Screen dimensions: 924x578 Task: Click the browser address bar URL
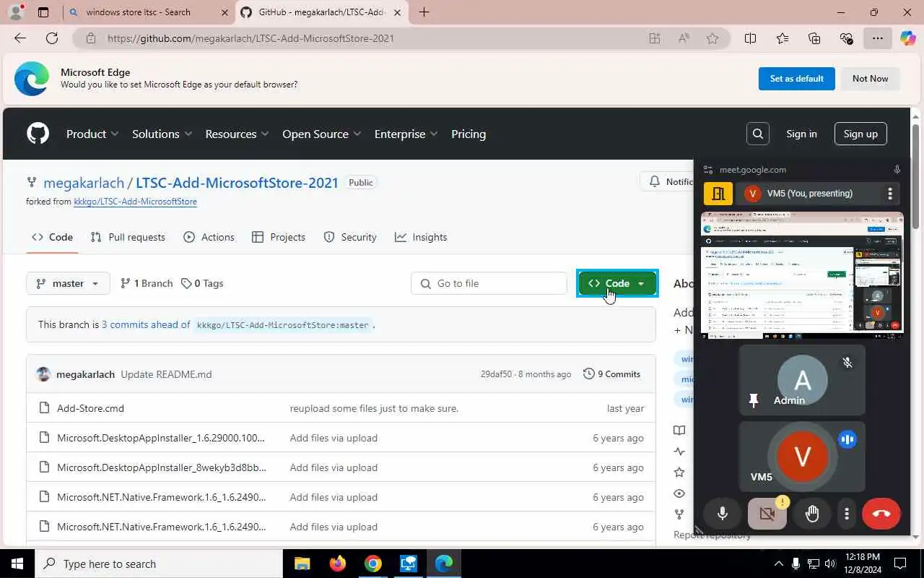click(250, 38)
